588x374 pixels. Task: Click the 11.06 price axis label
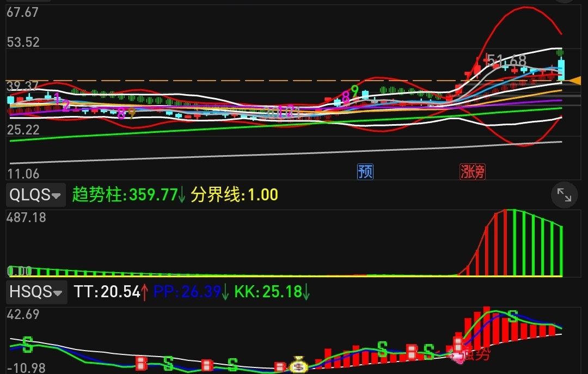(x=23, y=174)
